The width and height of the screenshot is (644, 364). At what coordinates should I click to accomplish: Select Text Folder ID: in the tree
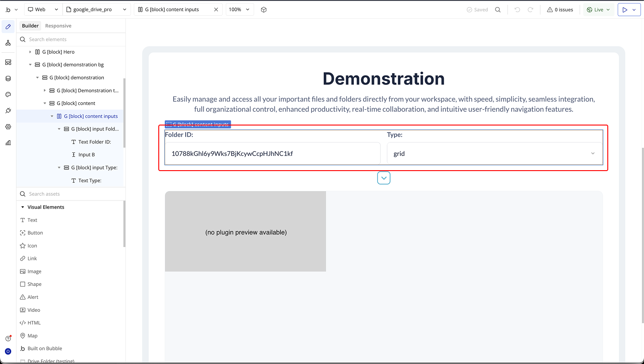coord(94,142)
